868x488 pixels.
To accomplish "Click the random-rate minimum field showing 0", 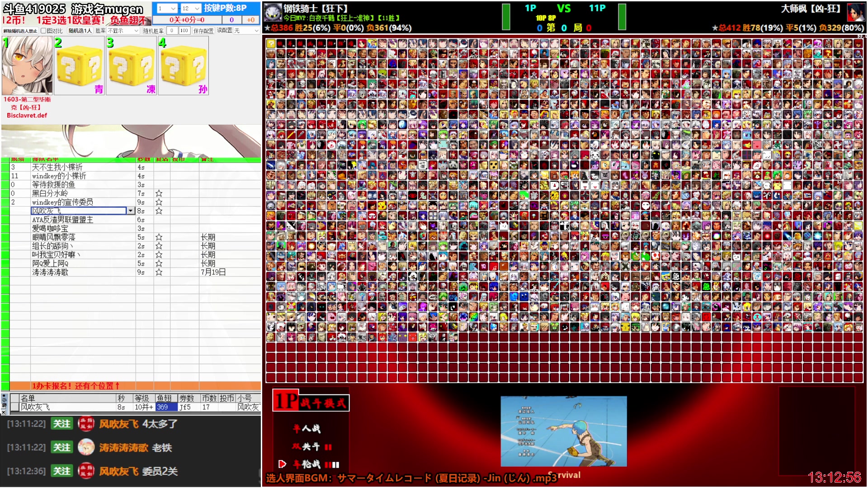I will tap(172, 31).
